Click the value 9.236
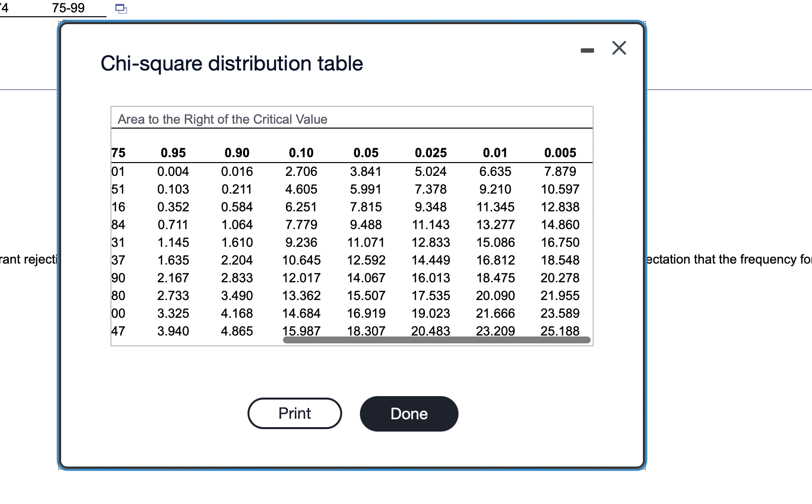Screen dimensions: 812x504 [x=301, y=242]
